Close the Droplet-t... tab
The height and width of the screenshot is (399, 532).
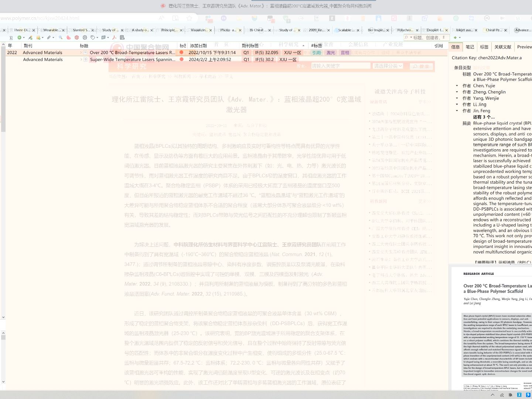(x=447, y=30)
